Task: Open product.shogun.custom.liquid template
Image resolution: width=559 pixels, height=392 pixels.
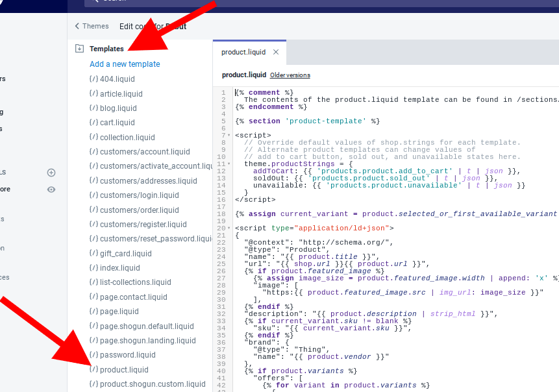Action: coord(147,384)
